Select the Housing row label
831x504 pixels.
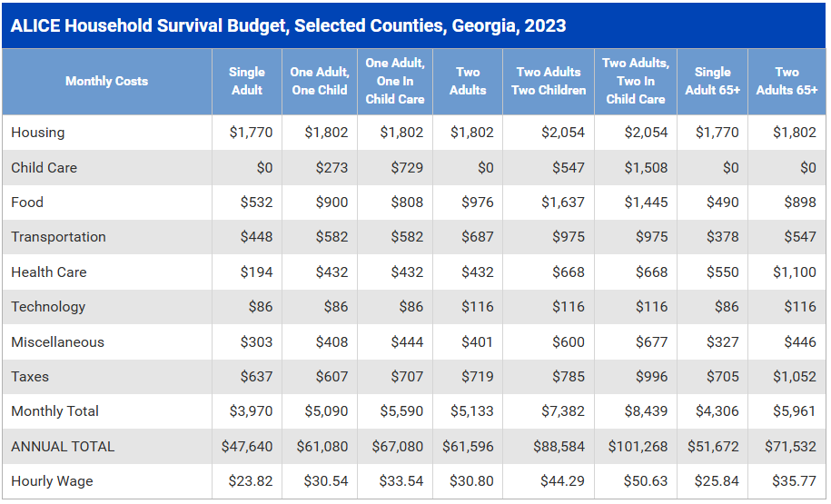[38, 133]
